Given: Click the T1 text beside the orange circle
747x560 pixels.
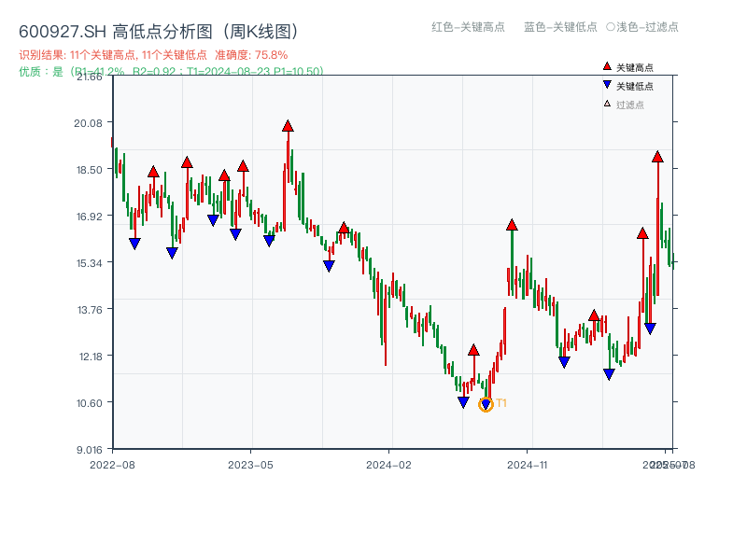Looking at the screenshot, I should click(x=502, y=402).
